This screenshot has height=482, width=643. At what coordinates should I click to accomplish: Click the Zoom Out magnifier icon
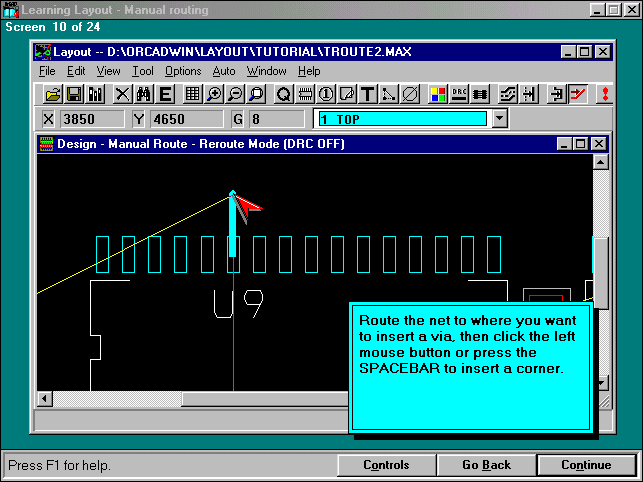[x=235, y=94]
